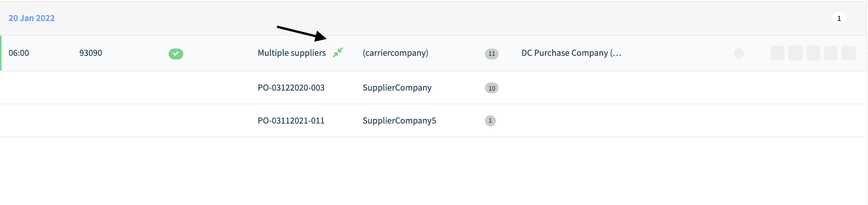Image resolution: width=868 pixels, height=205 pixels.
Task: Click the grey 11 count badge
Action: pyautogui.click(x=492, y=54)
